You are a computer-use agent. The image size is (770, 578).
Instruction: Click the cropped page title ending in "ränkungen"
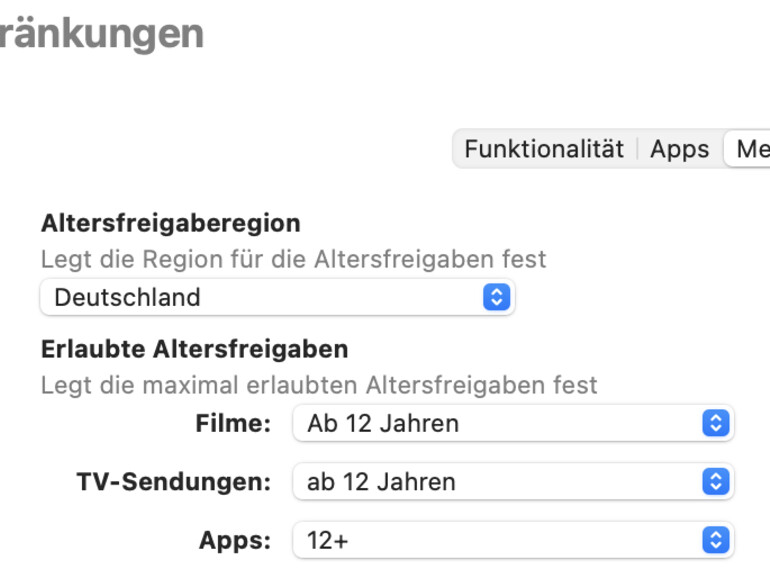tap(101, 33)
